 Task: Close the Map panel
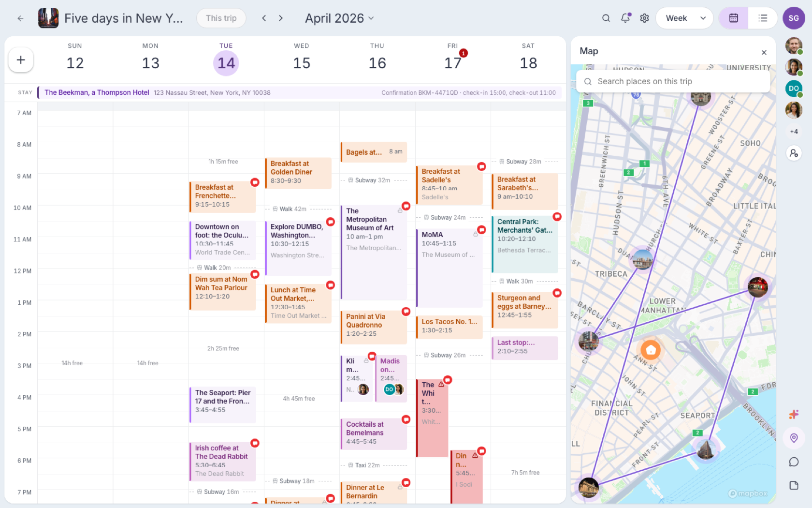coord(764,52)
